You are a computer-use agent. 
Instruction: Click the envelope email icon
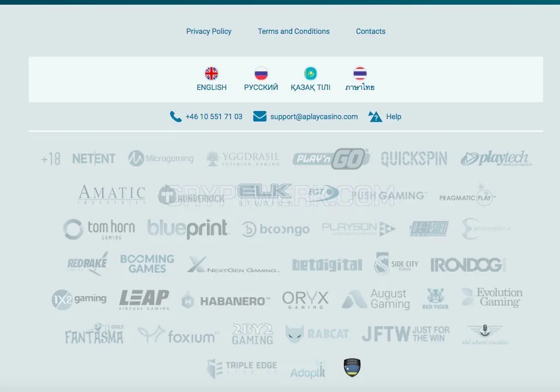click(260, 116)
